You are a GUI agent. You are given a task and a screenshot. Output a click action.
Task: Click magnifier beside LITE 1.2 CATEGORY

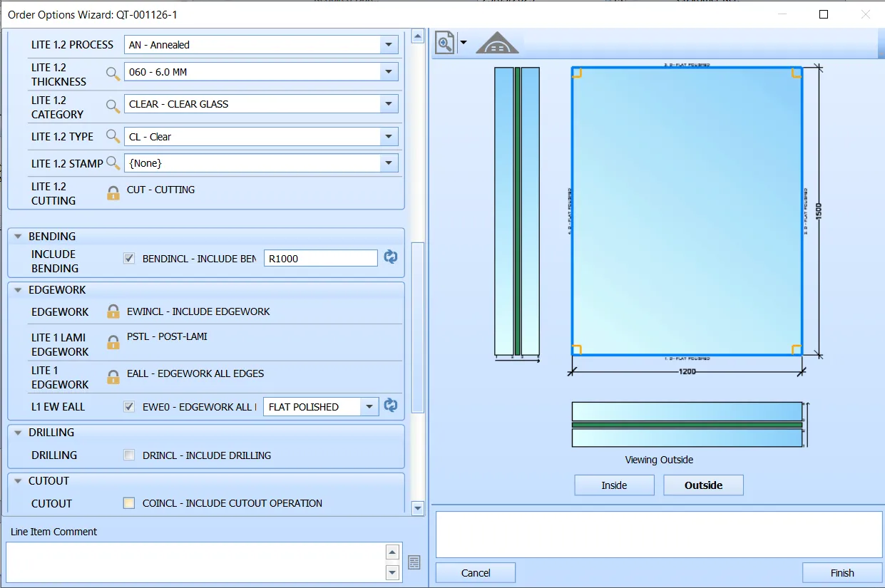point(113,105)
